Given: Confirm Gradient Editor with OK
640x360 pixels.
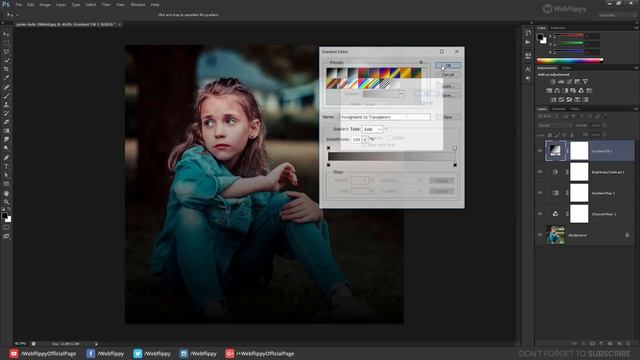Looking at the screenshot, I should [x=448, y=66].
